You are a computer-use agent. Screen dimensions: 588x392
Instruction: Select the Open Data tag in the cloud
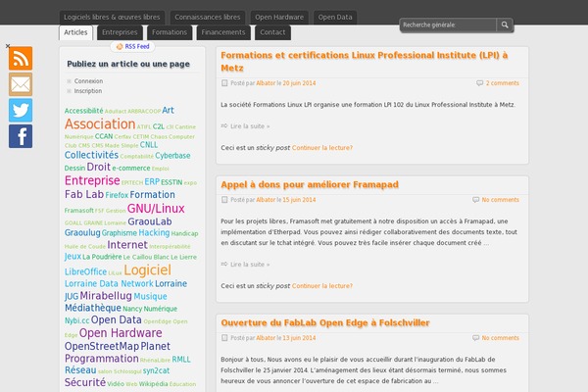(117, 319)
